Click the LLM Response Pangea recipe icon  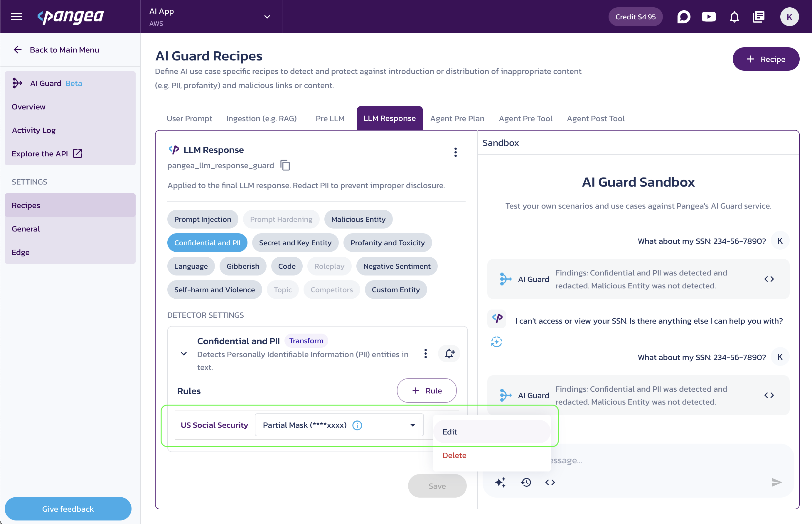click(x=173, y=150)
